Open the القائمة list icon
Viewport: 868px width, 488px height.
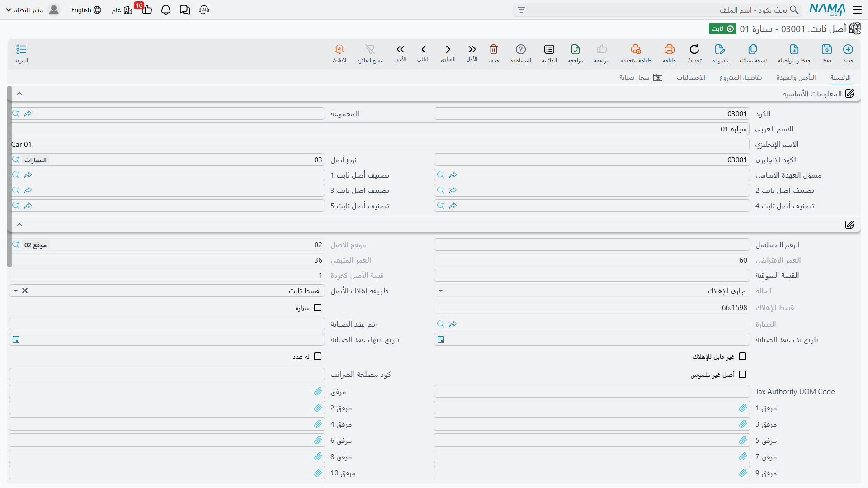(x=549, y=49)
